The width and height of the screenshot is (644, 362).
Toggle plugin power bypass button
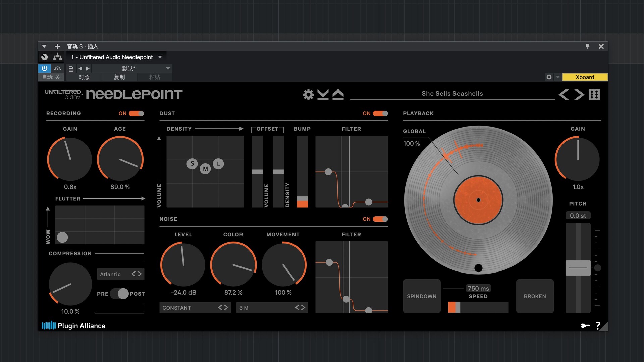click(44, 68)
